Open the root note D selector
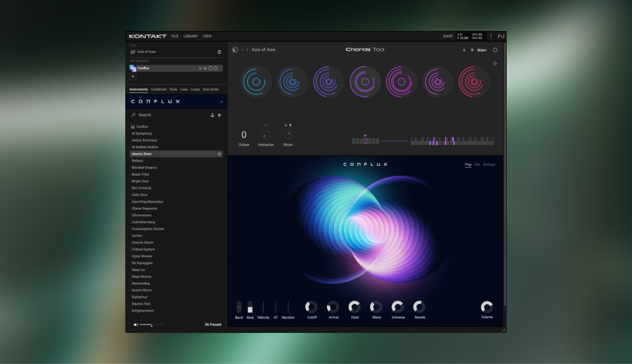 point(472,50)
